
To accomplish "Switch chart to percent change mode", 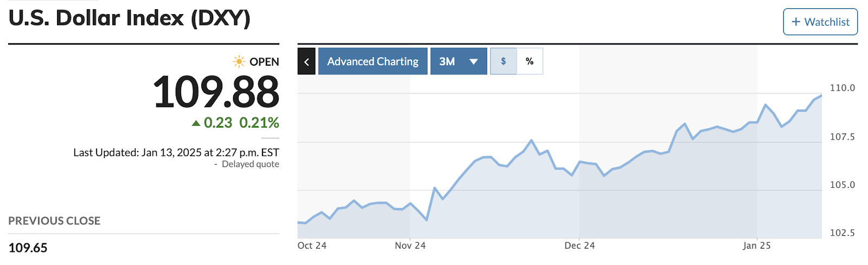I will 529,61.
